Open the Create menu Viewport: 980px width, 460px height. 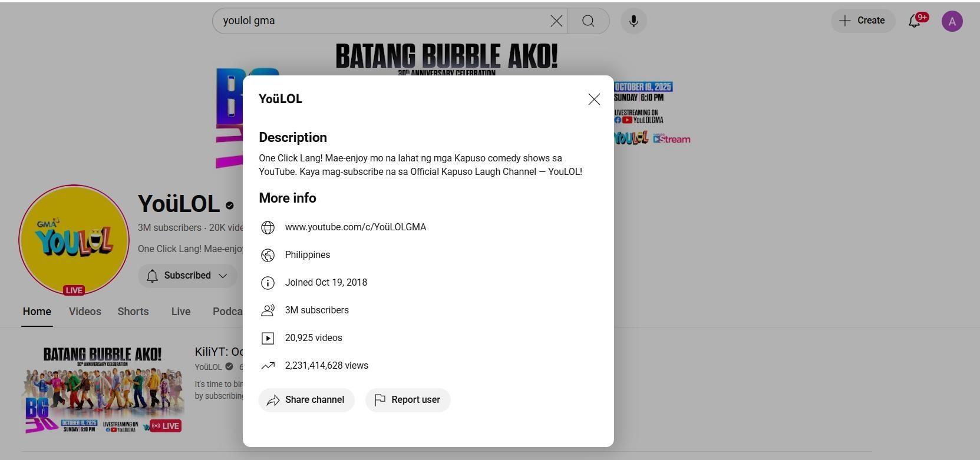click(x=863, y=21)
